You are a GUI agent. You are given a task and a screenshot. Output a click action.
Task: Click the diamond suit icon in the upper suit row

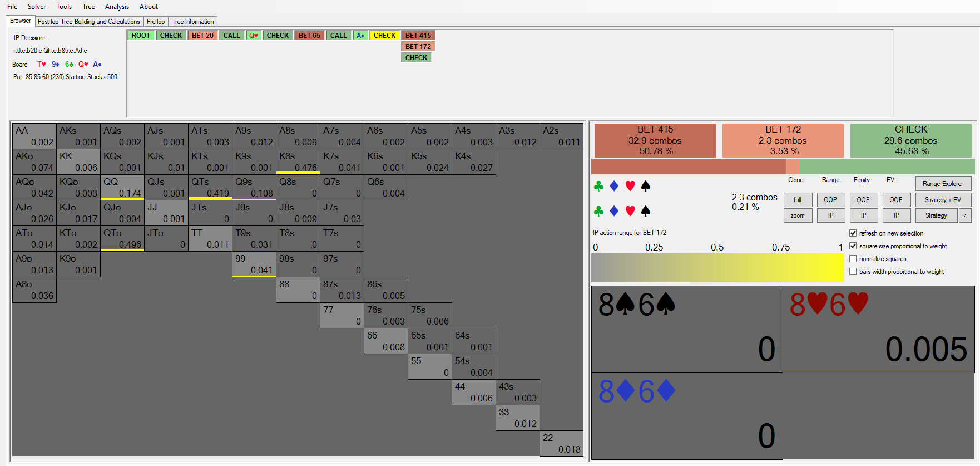point(614,186)
